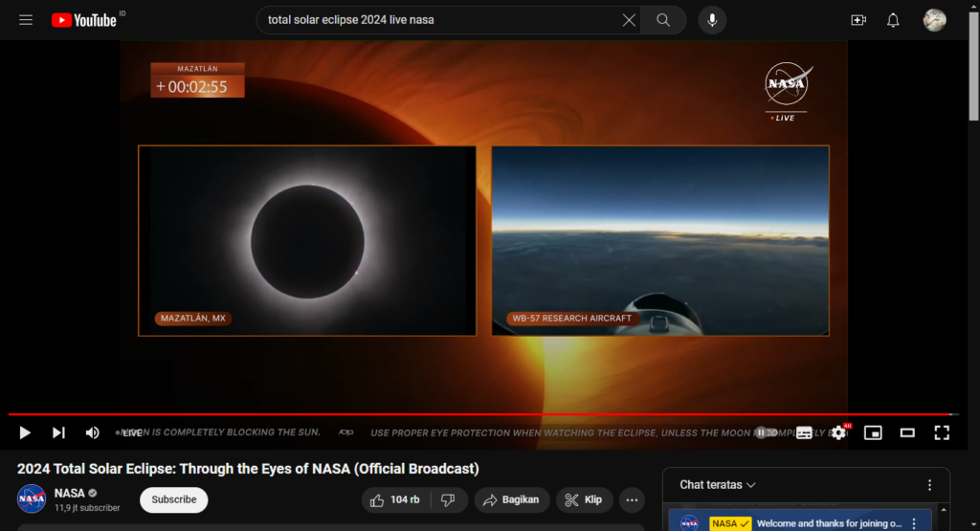Screen dimensions: 980x531
Task: Click the Bagikan share button
Action: [511, 499]
